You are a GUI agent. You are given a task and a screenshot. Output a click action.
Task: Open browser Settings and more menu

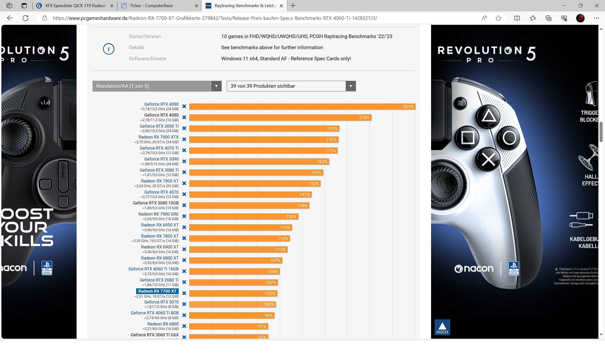click(x=596, y=18)
